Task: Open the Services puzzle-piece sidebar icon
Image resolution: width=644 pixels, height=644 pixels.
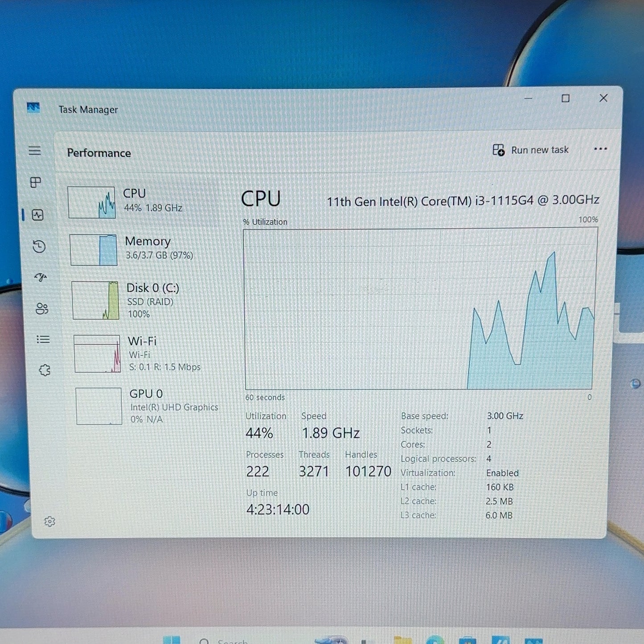Action: pyautogui.click(x=45, y=370)
